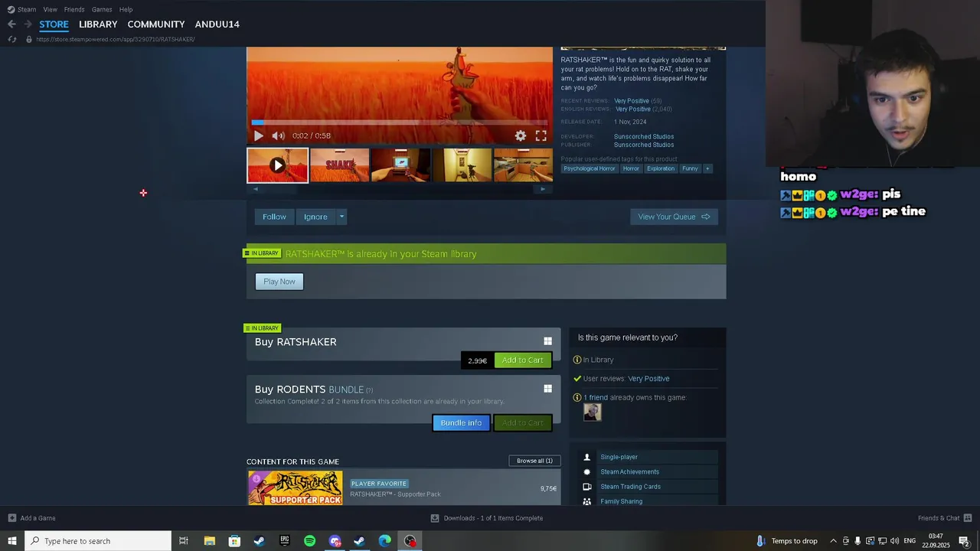Add RATSHAKER 2,99€ to cart
This screenshot has width=980, height=551.
(523, 360)
